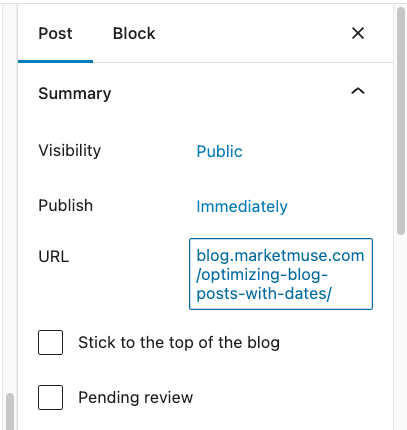Click the 'Stick to the top of the blog' label

(179, 343)
